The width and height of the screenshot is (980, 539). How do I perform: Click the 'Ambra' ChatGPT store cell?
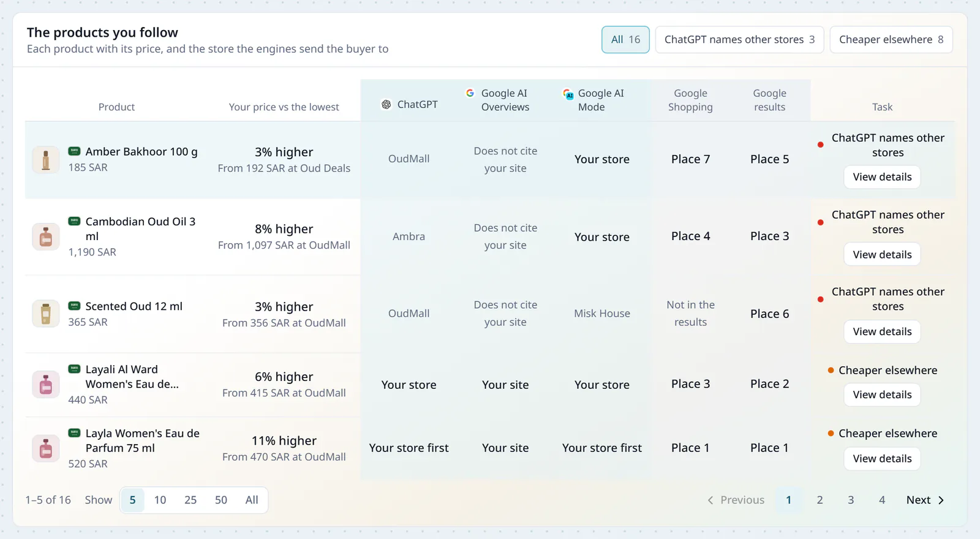(x=409, y=236)
